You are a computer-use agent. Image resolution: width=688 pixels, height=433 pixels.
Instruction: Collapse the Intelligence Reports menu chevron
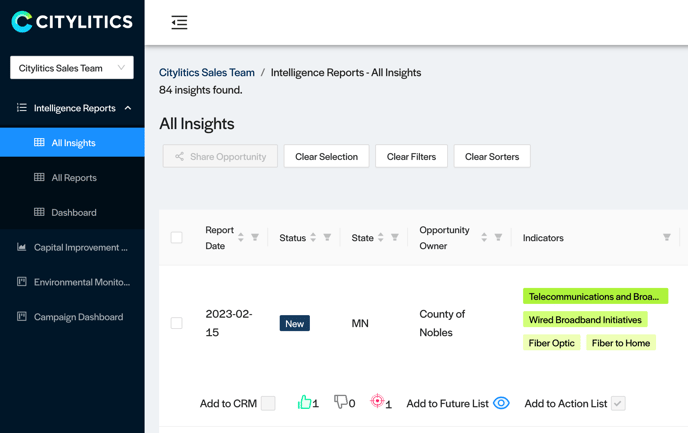tap(128, 108)
